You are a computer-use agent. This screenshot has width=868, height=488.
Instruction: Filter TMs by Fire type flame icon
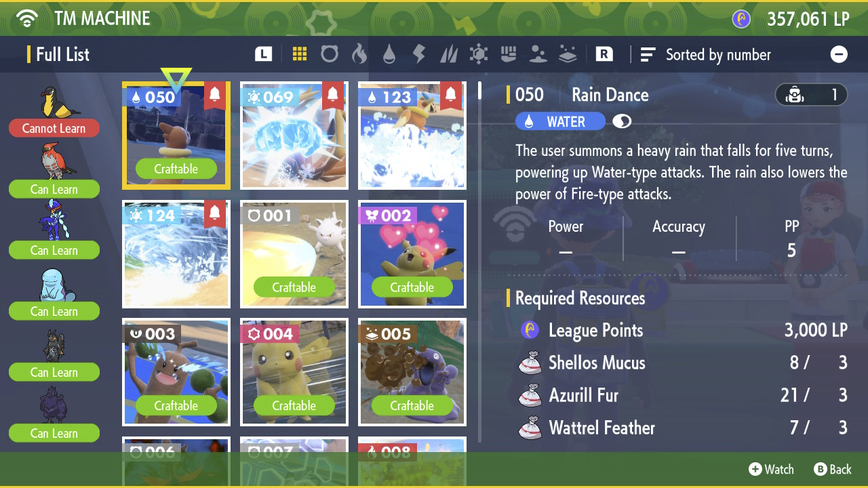(359, 54)
